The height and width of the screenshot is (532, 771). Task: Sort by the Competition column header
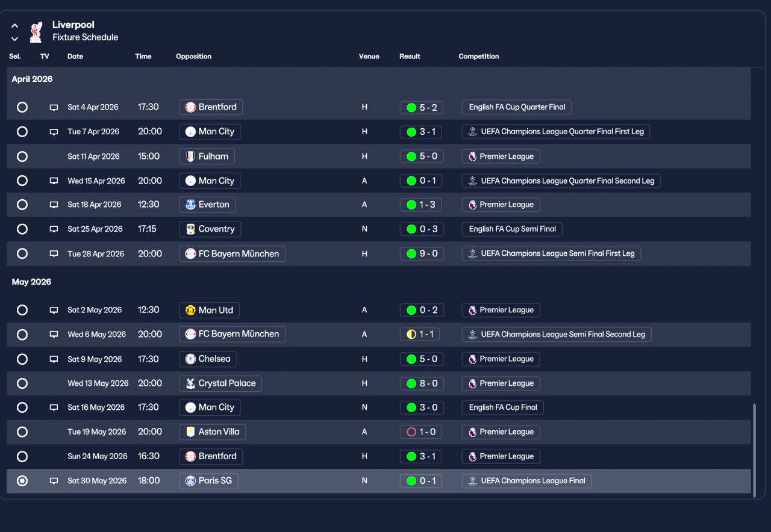pos(479,57)
